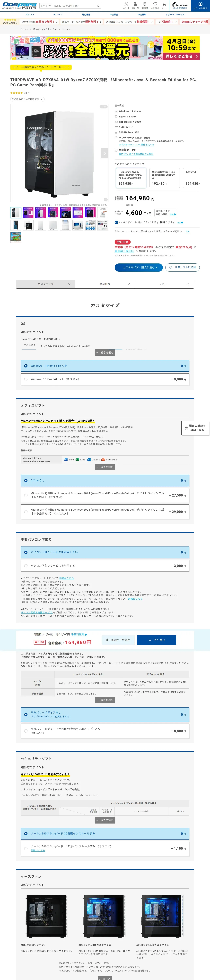The height and width of the screenshot is (980, 210).
Task: Expand 続きを読む in recovery media section
Action: 105,700
